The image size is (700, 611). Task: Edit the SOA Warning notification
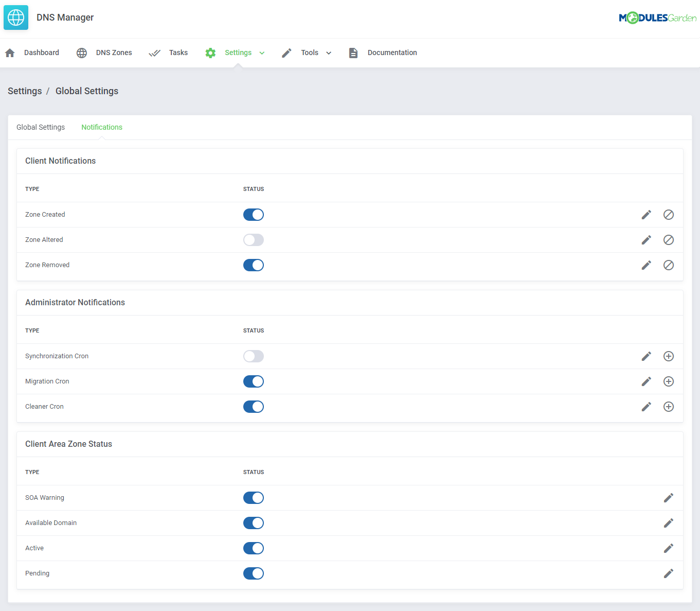click(669, 497)
